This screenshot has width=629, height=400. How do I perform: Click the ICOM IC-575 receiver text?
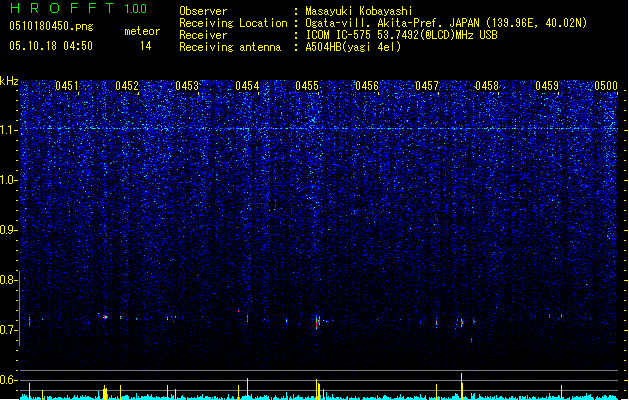tap(401, 35)
